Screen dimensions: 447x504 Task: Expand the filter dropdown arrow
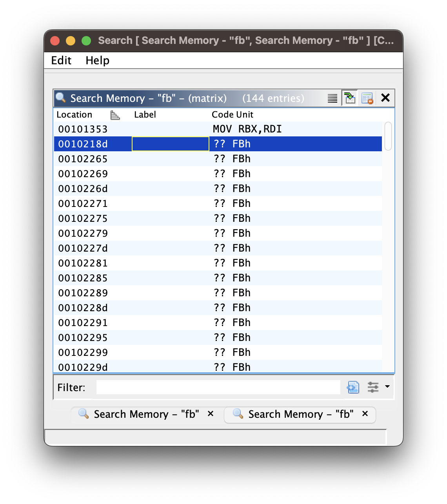[387, 386]
